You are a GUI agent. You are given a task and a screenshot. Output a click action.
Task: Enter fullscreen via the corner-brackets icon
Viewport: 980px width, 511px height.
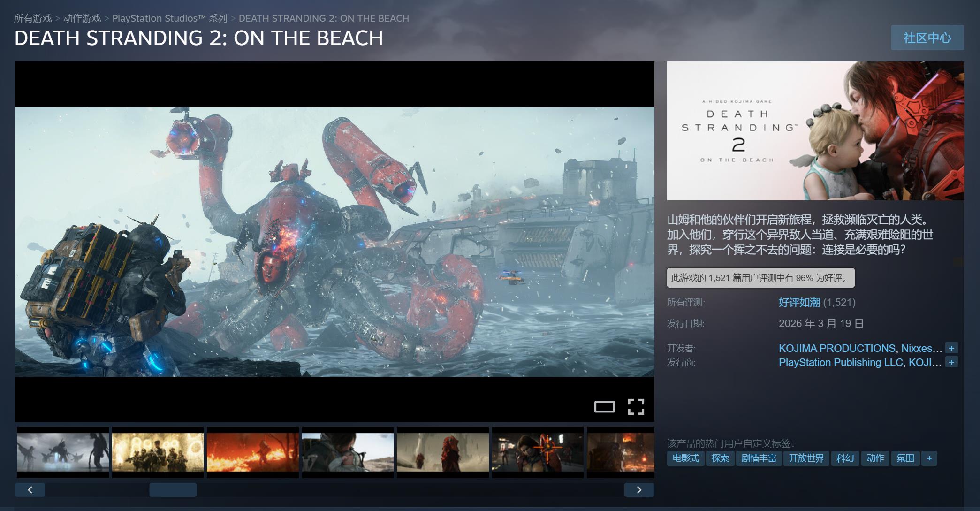(x=636, y=407)
